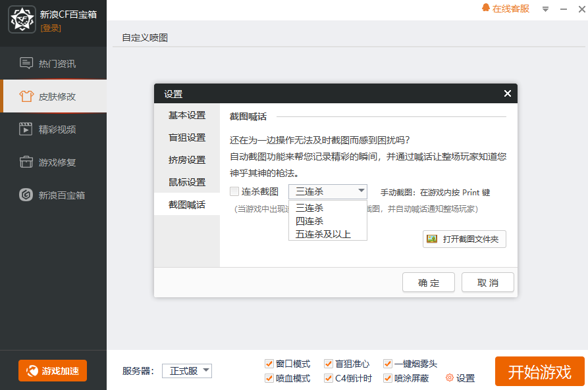The width and height of the screenshot is (588, 390).
Task: Choose 四连杀 from the dropdown list
Action: 309,221
